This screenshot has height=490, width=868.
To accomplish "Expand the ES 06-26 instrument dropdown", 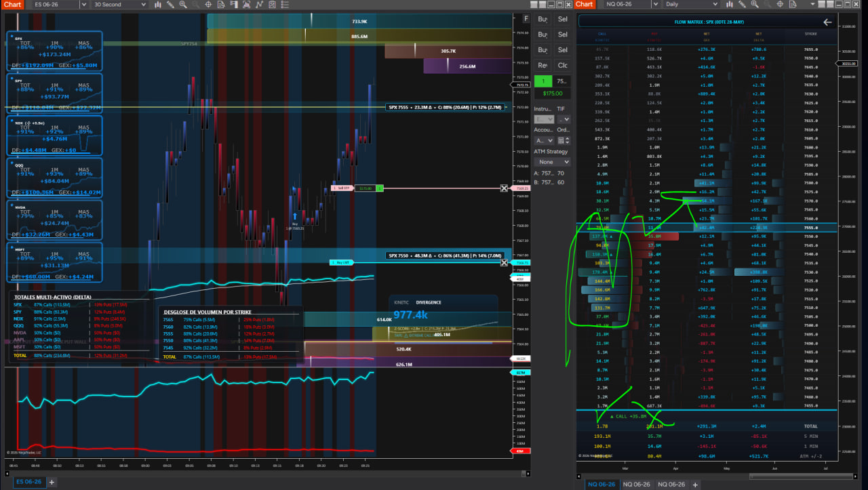I will [x=83, y=5].
